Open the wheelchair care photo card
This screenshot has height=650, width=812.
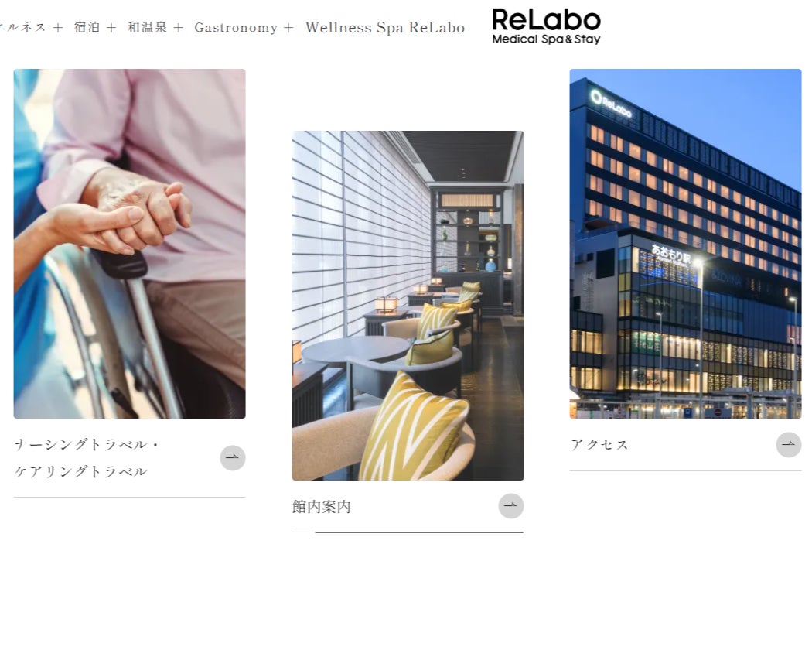pos(129,244)
